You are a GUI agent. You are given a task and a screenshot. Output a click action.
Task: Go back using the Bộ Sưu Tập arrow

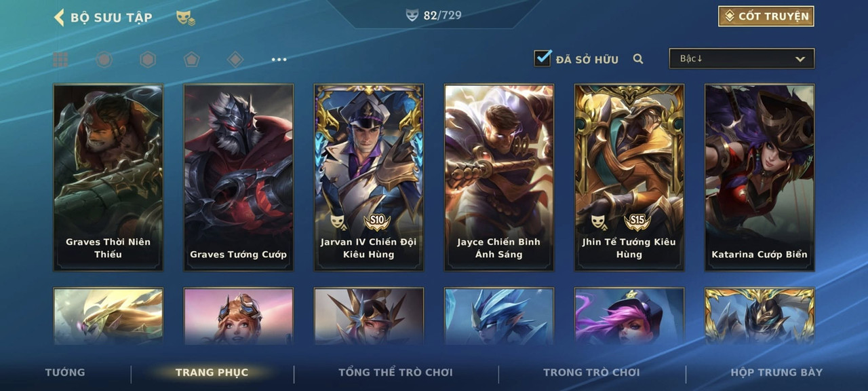pos(59,17)
